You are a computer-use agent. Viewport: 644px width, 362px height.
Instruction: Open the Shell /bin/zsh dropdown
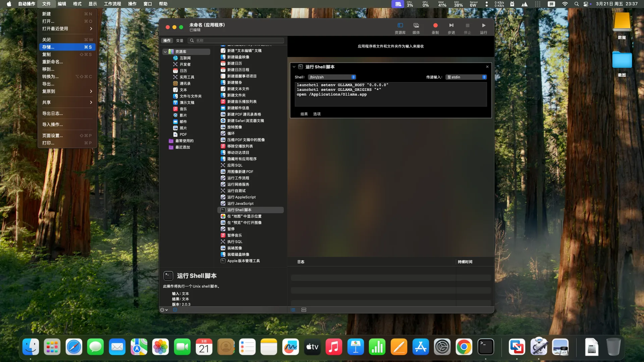[332, 77]
